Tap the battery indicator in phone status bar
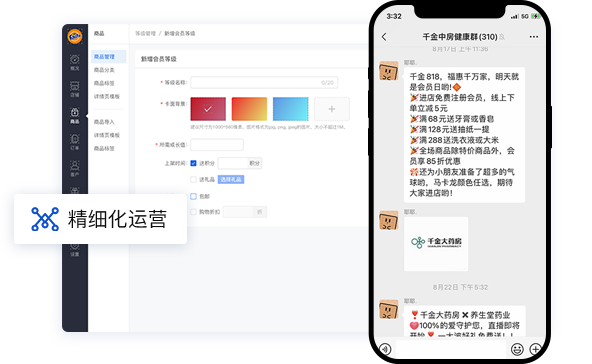The image size is (592, 364). pyautogui.click(x=535, y=16)
